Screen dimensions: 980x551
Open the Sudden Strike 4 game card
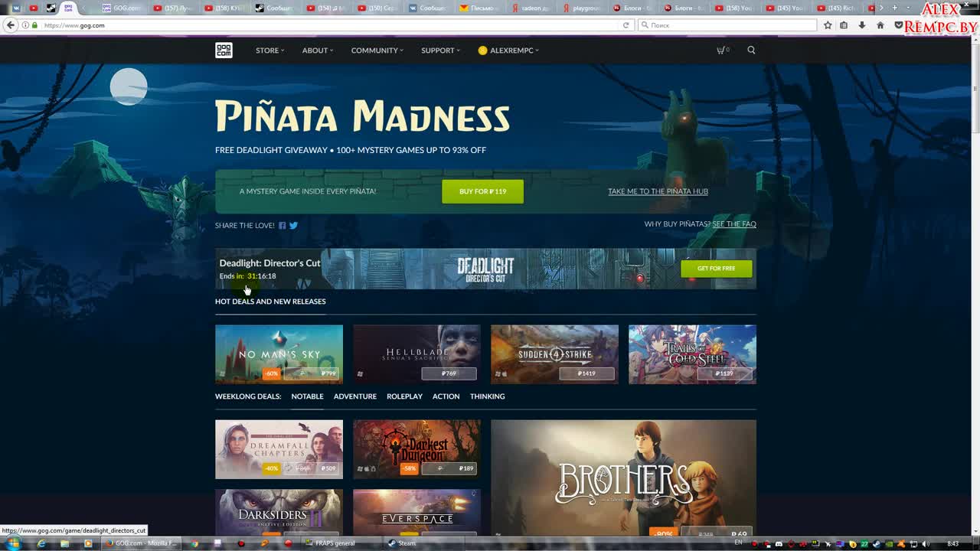click(x=554, y=354)
